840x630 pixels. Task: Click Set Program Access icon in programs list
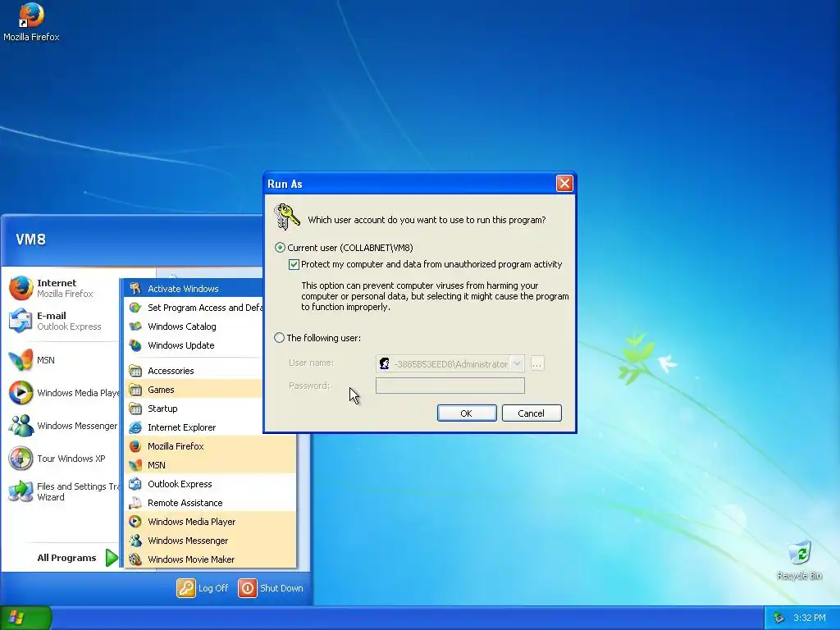(135, 308)
